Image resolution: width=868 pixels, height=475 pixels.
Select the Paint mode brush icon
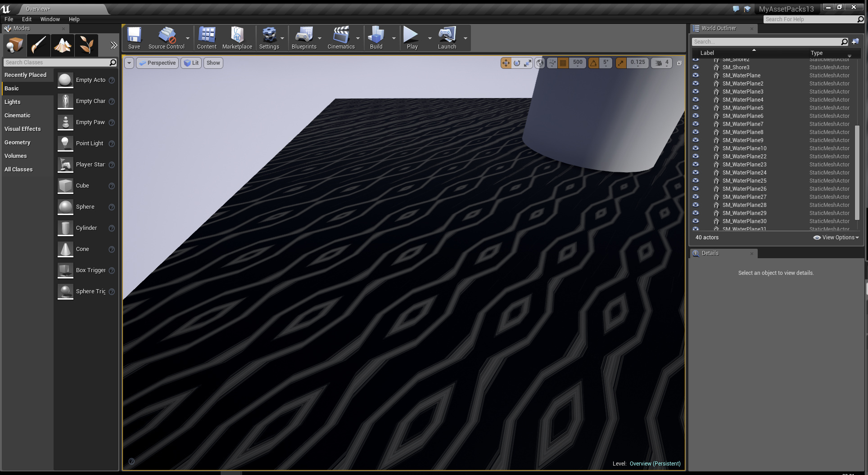(39, 45)
